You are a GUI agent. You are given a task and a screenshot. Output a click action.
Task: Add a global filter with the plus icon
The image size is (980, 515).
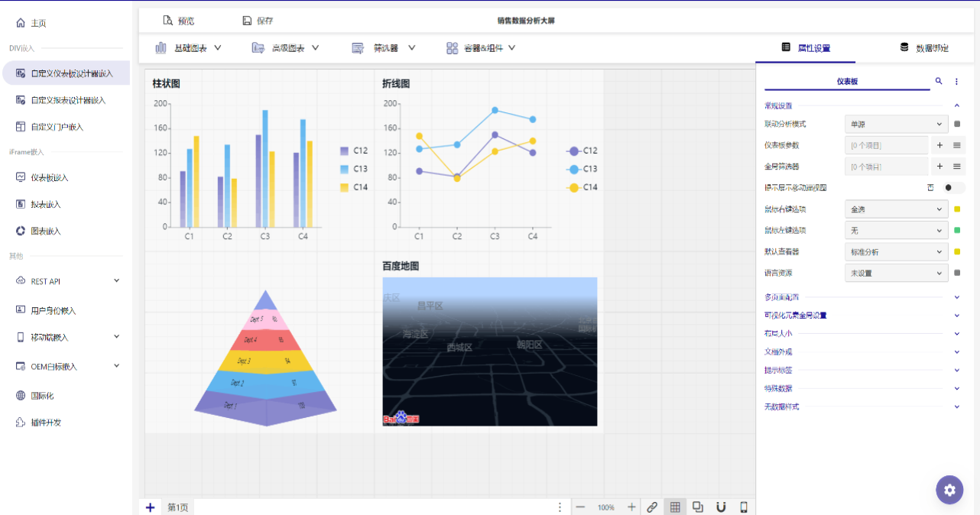point(939,167)
